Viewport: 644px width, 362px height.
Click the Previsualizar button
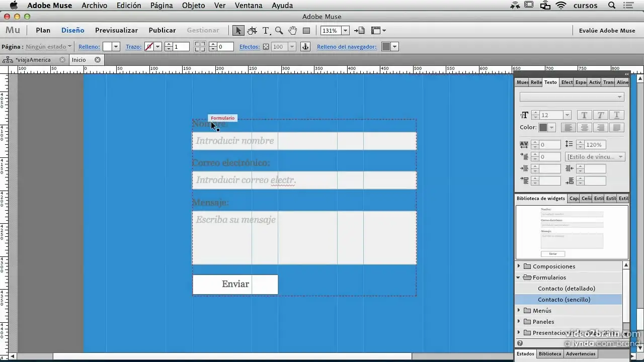tap(117, 30)
